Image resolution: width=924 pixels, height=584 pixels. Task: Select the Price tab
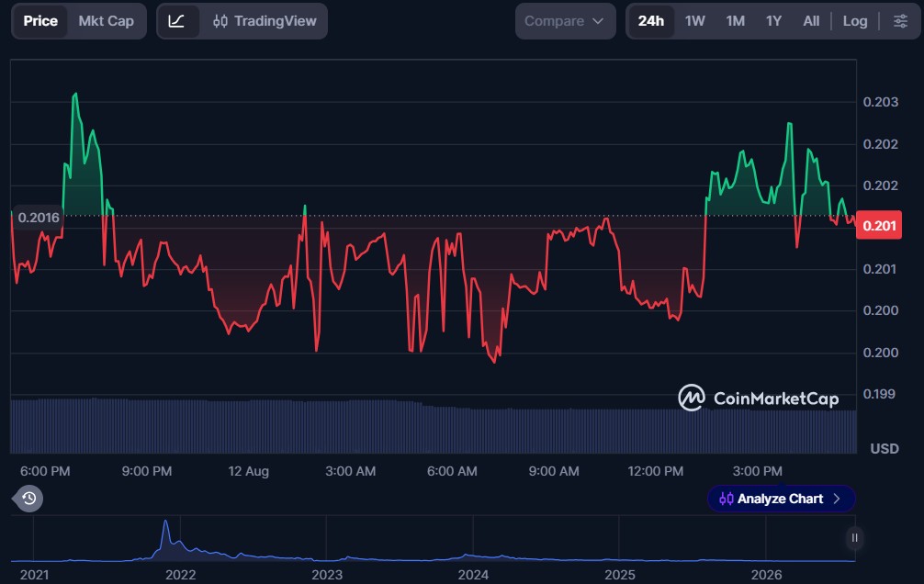click(40, 21)
